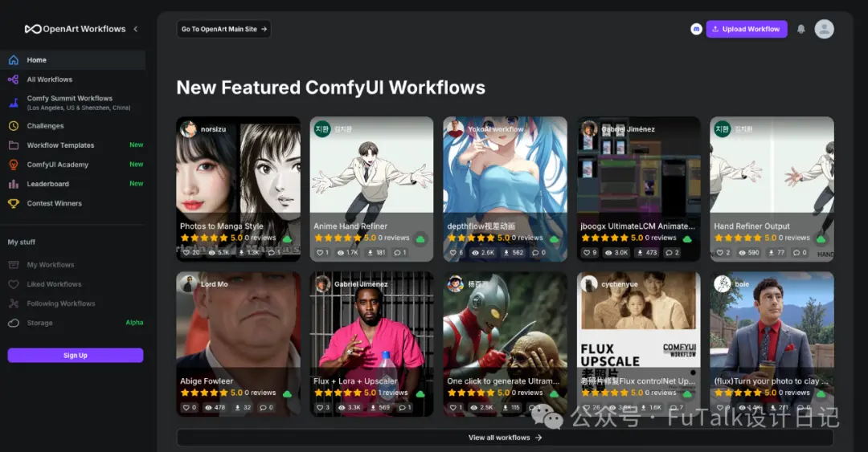Viewport: 868px width, 452px height.
Task: Open the Hand Refiner Output workflow card
Action: (x=772, y=189)
